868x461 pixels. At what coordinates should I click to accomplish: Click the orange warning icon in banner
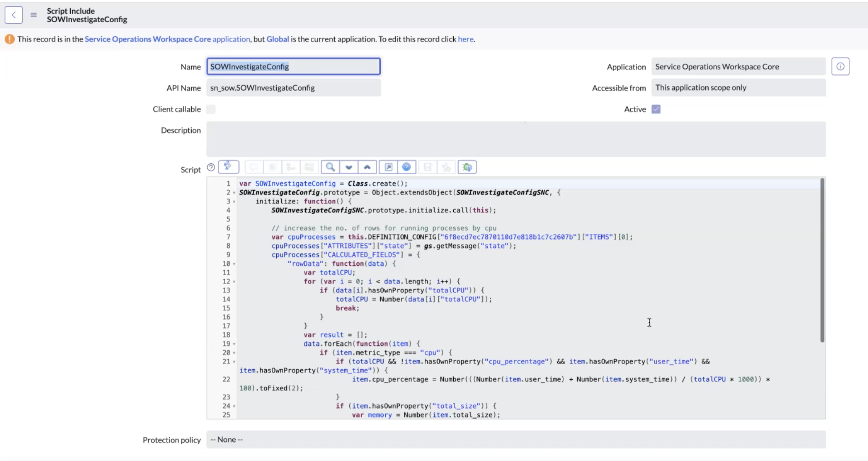10,39
